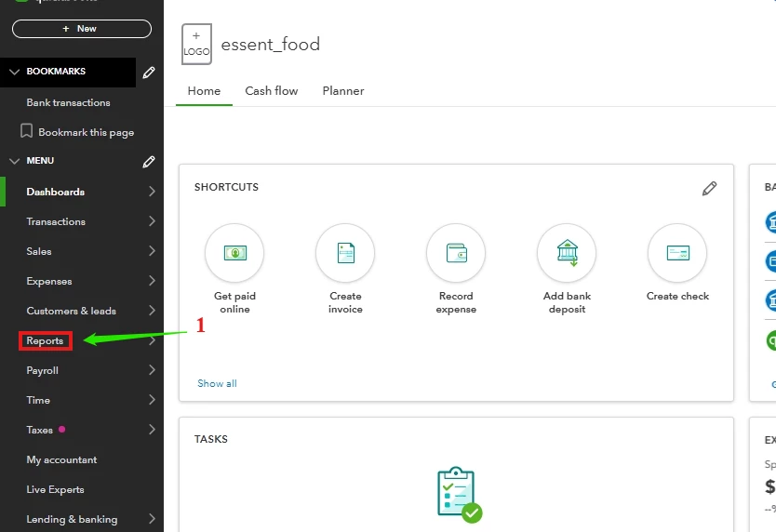
Task: Click the pencil icon next to MENU
Action: pyautogui.click(x=149, y=161)
